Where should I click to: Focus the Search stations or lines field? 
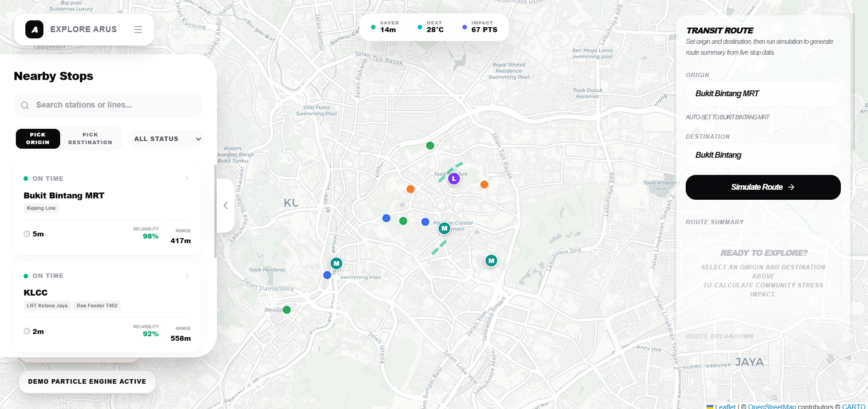click(115, 105)
